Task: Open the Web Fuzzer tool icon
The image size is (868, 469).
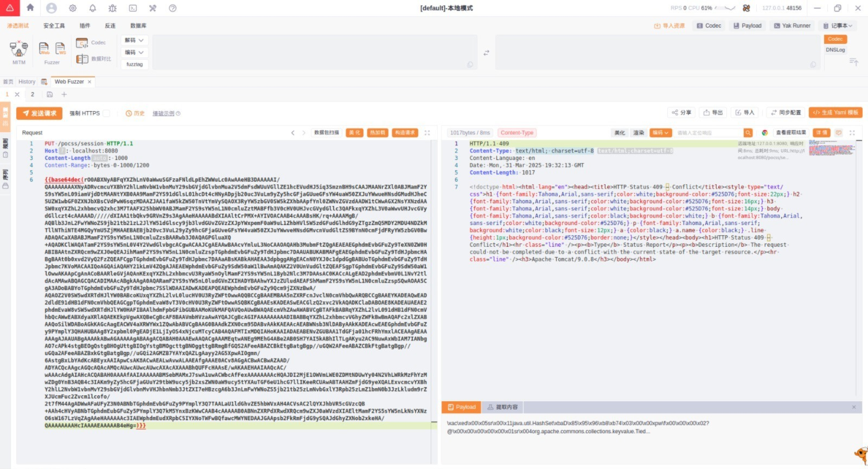Action: tap(44, 48)
